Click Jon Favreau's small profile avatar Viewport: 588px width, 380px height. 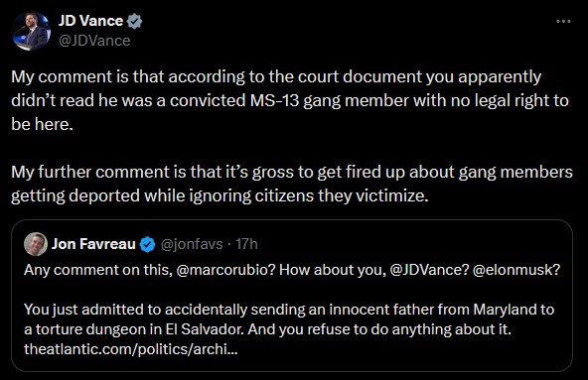(36, 244)
